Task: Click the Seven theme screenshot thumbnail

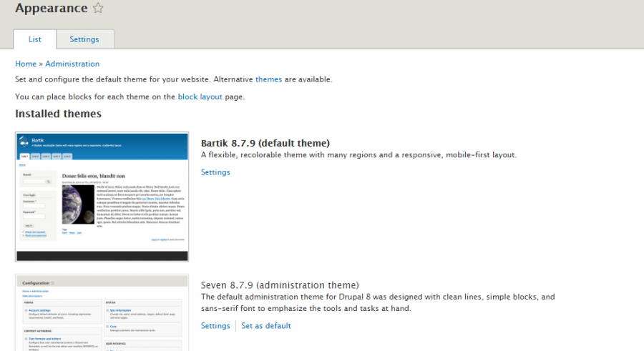Action: pyautogui.click(x=102, y=312)
